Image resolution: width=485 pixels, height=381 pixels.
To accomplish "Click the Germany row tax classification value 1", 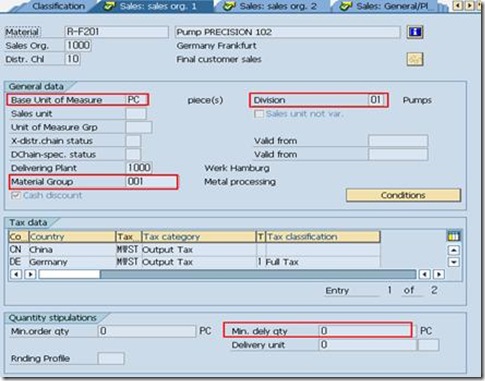I will tap(260, 262).
